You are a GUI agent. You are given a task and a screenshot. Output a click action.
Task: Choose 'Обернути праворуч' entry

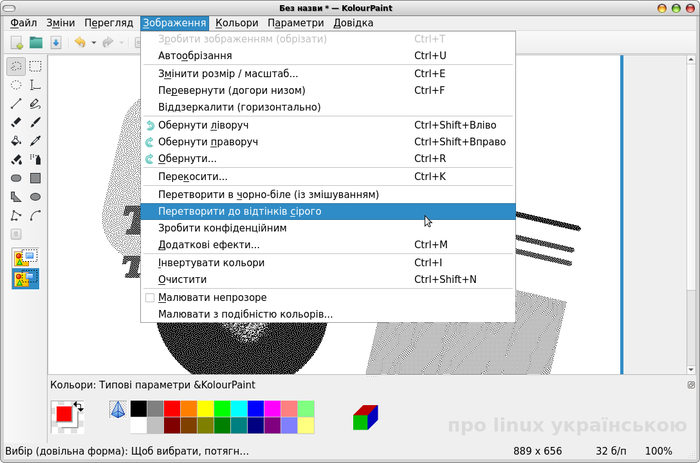[328, 142]
